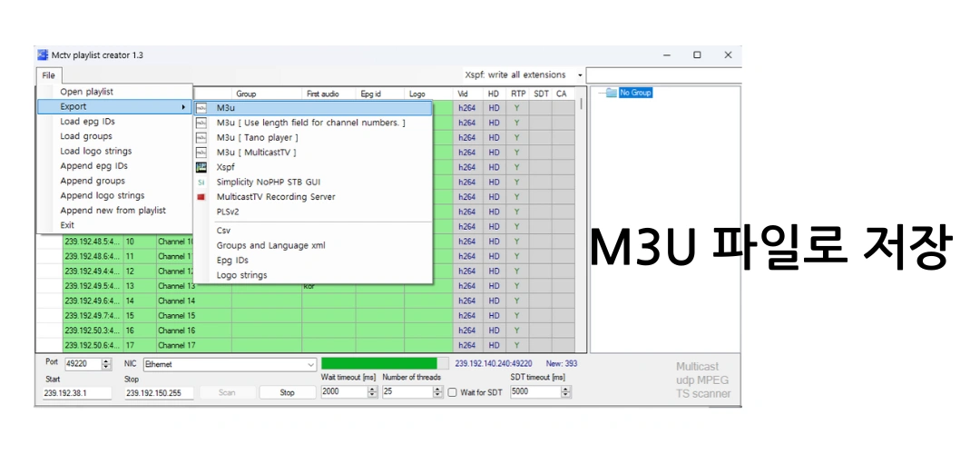Image resolution: width=980 pixels, height=454 pixels.
Task: Click the disabled Scan button
Action: click(x=227, y=393)
